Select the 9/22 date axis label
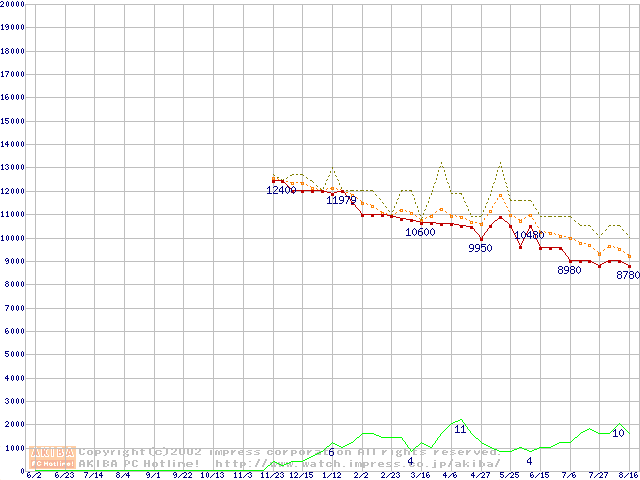640x480 pixels. [x=181, y=475]
